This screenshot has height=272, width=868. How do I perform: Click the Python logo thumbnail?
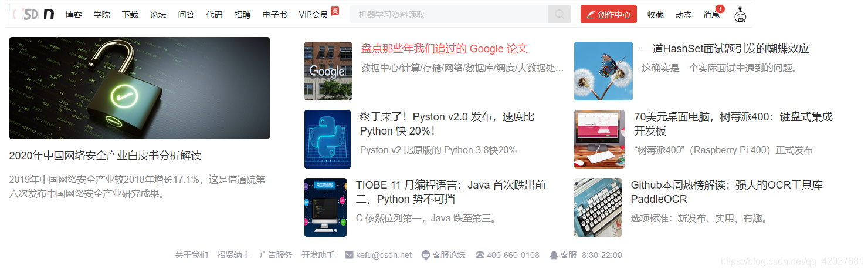pos(328,139)
